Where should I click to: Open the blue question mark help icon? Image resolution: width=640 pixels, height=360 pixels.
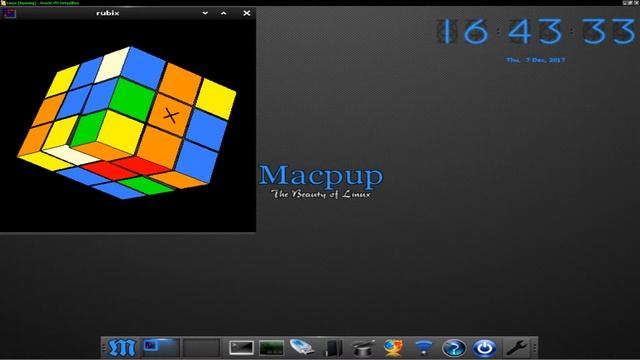coord(454,348)
